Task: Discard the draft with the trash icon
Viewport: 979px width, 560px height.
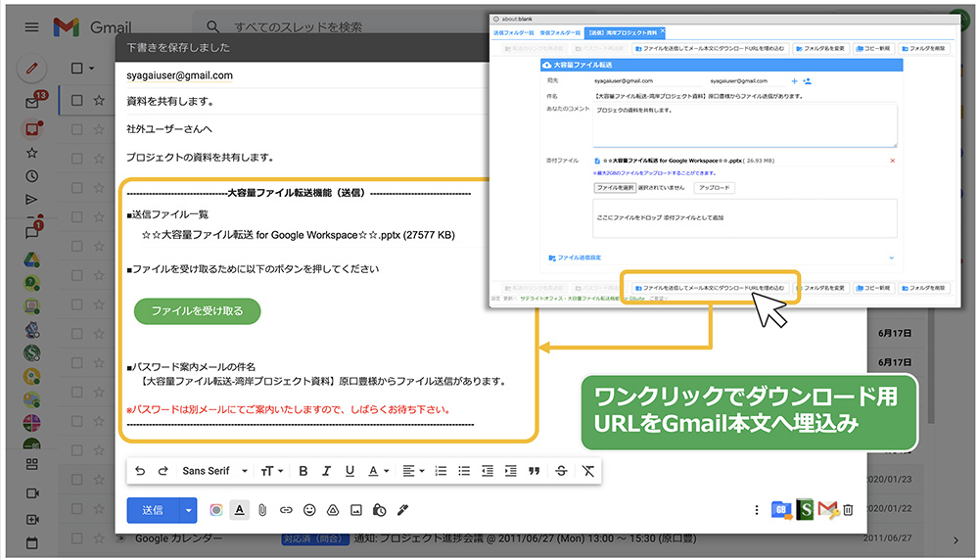Action: pyautogui.click(x=848, y=510)
